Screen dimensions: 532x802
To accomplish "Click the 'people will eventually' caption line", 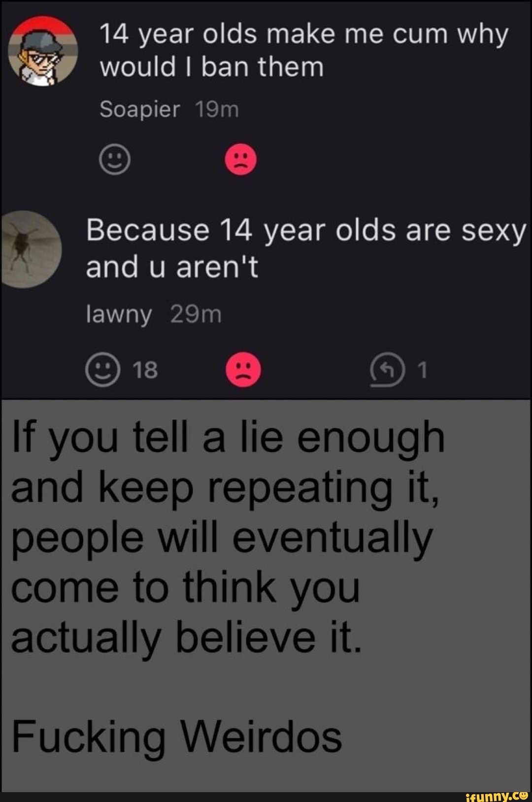I will [x=222, y=537].
